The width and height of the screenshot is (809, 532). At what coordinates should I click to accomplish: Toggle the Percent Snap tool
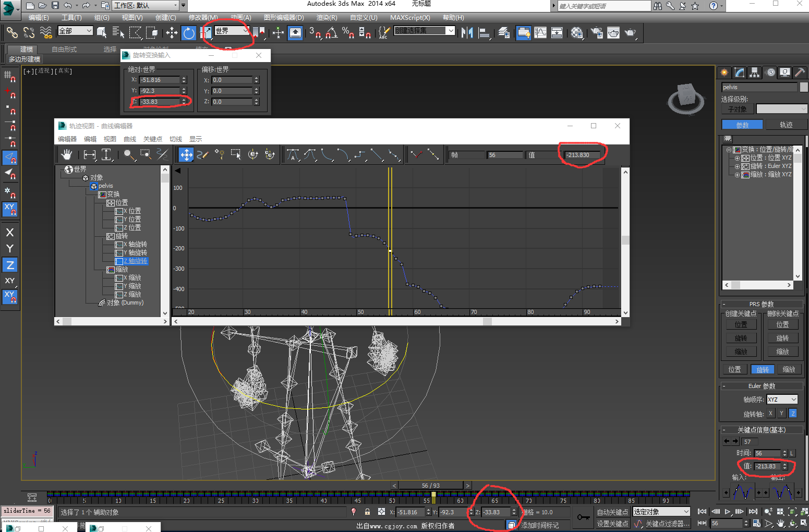tap(348, 33)
